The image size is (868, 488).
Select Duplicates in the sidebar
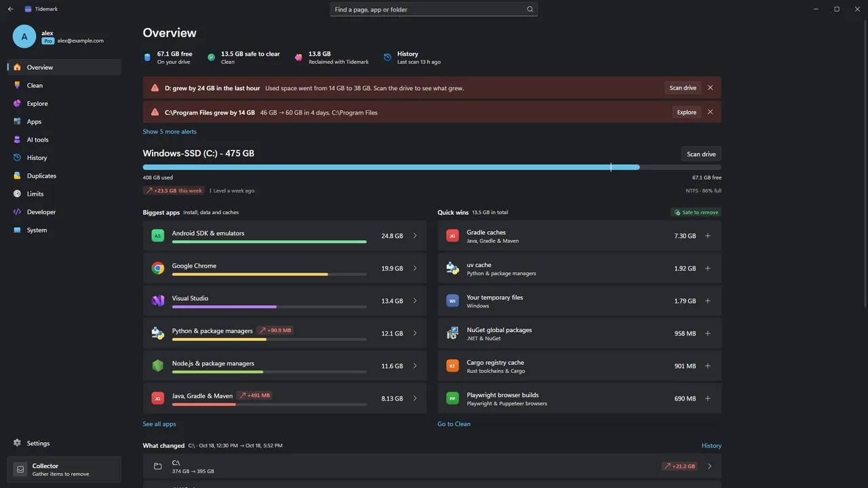[x=64, y=176]
